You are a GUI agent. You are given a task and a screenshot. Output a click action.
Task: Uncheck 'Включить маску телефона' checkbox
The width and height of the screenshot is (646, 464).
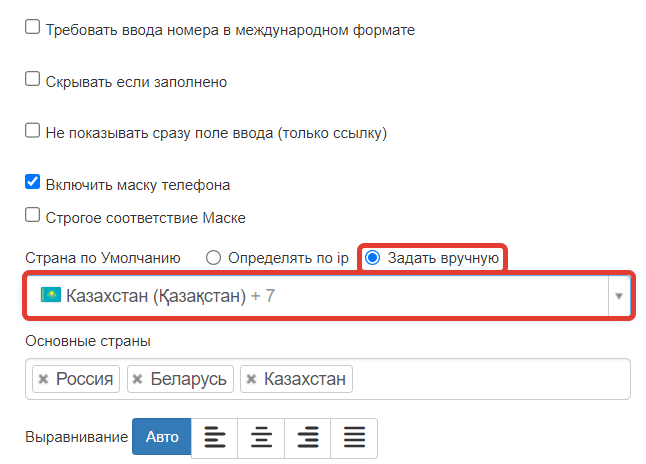[33, 182]
